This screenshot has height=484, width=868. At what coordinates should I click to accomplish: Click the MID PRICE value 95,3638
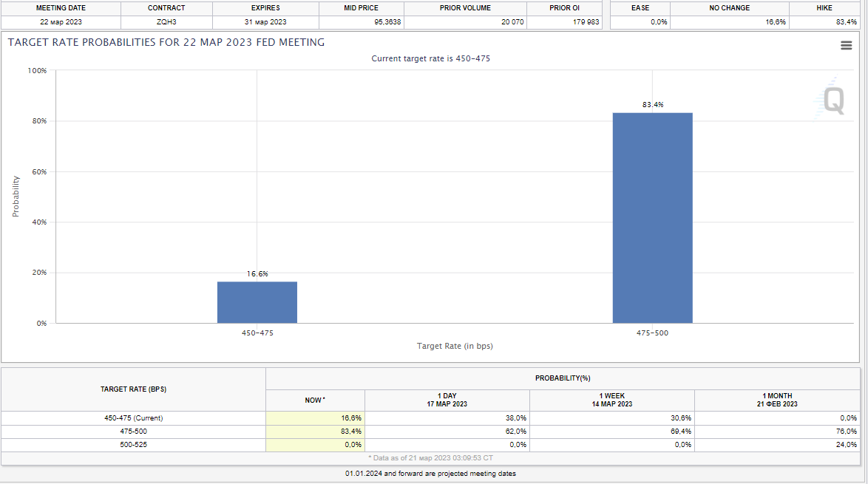(388, 22)
